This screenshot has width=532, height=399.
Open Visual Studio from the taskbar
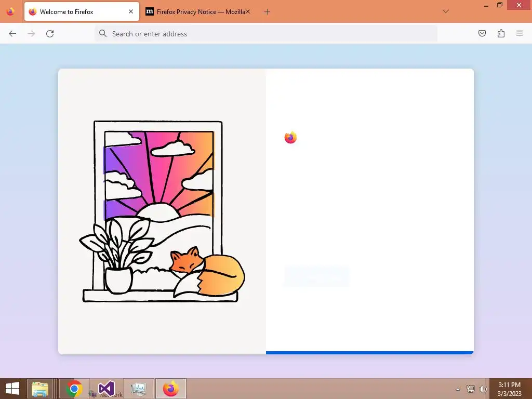pyautogui.click(x=107, y=389)
